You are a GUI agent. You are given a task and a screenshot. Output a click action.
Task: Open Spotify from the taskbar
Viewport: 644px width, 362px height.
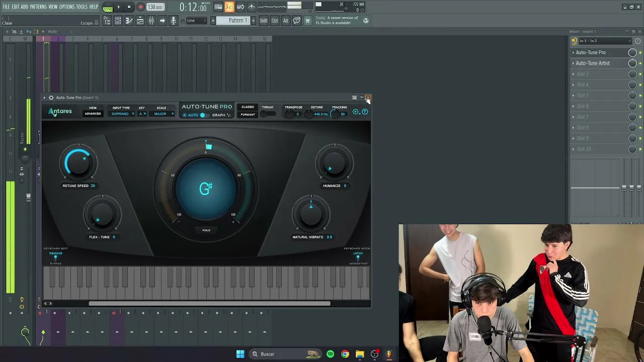click(330, 354)
